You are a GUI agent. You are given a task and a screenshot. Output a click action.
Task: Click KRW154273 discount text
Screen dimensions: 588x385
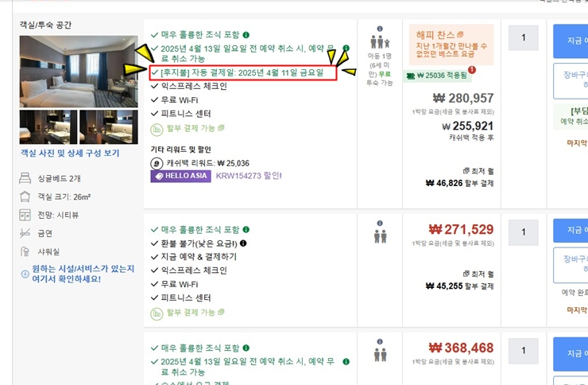click(x=249, y=176)
